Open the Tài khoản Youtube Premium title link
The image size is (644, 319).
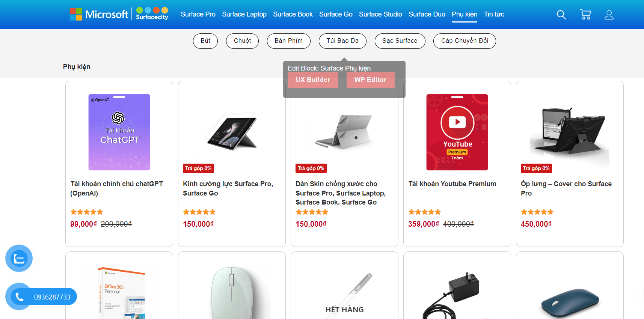click(452, 184)
